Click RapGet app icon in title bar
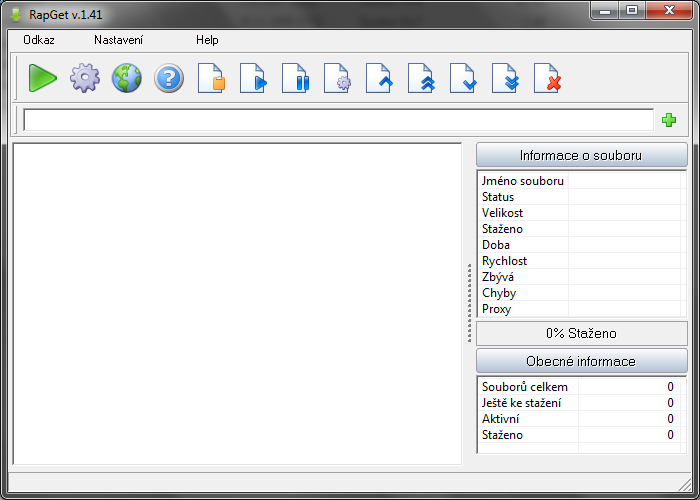Viewport: 700px width, 500px height. pyautogui.click(x=16, y=15)
